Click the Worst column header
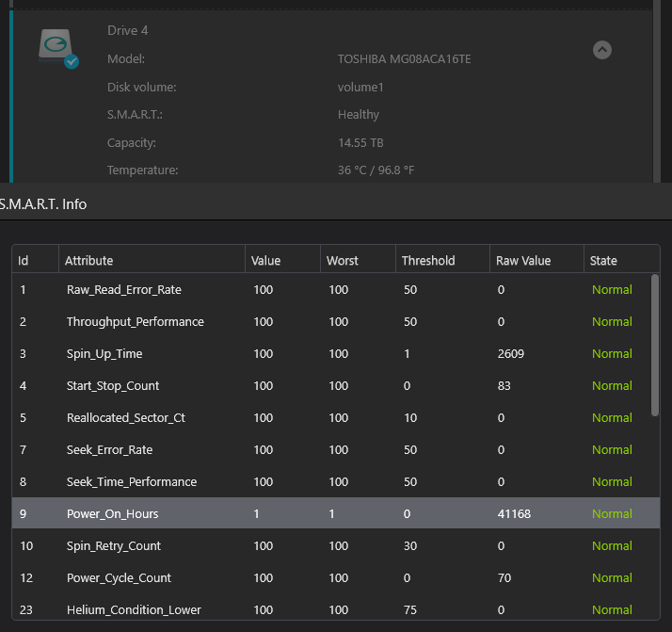 [x=358, y=260]
